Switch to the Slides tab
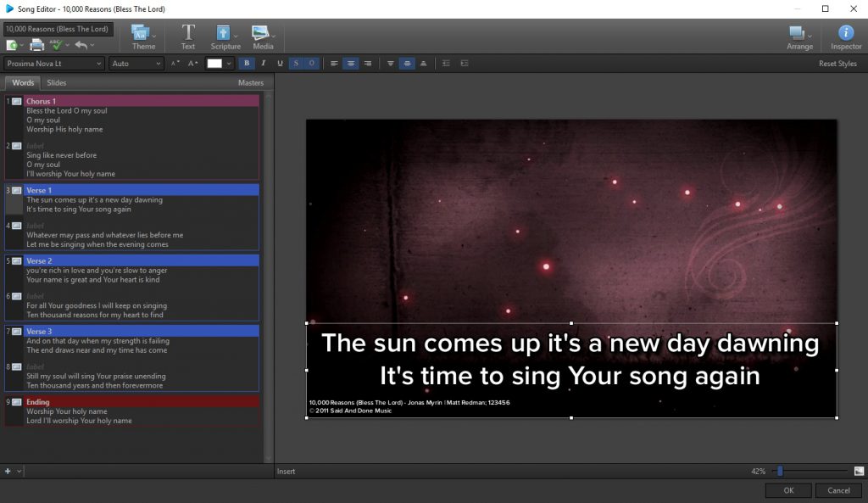868x503 pixels. [57, 82]
